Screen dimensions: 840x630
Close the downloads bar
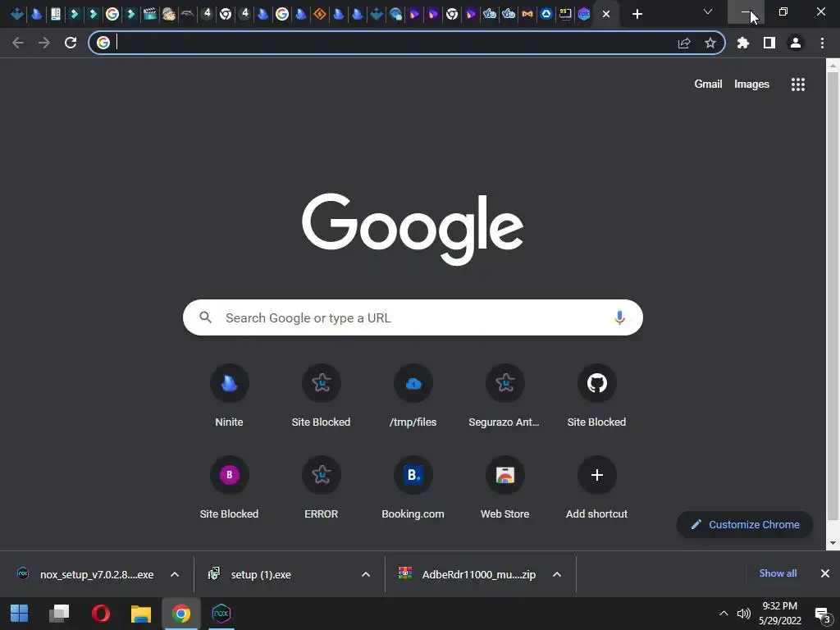click(x=825, y=573)
